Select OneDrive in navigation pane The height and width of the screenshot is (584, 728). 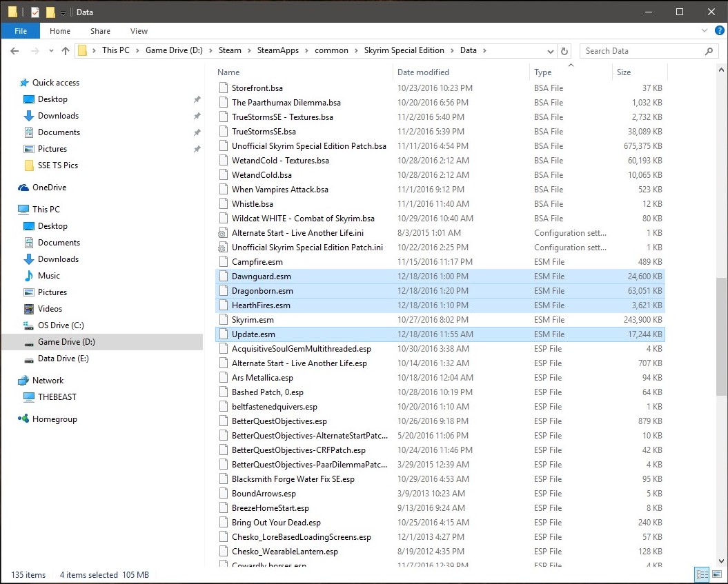click(49, 188)
